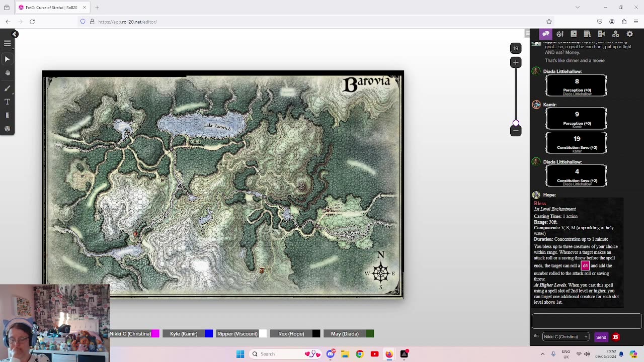Open the Collections macros tab

pos(615,34)
